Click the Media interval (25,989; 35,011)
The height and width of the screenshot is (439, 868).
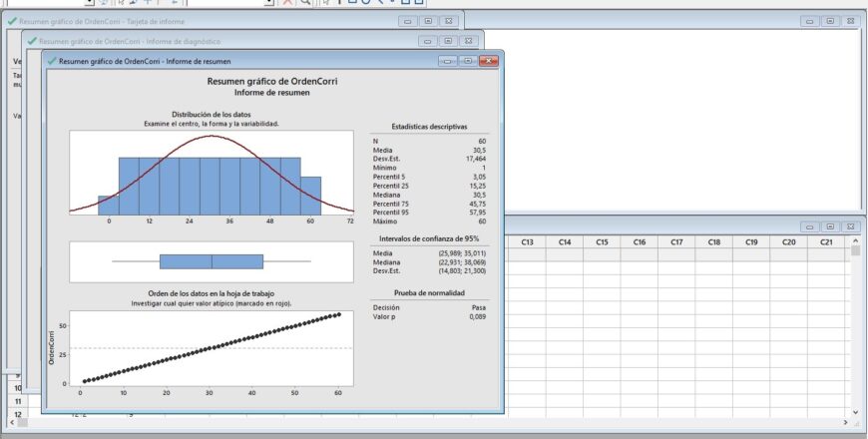462,253
